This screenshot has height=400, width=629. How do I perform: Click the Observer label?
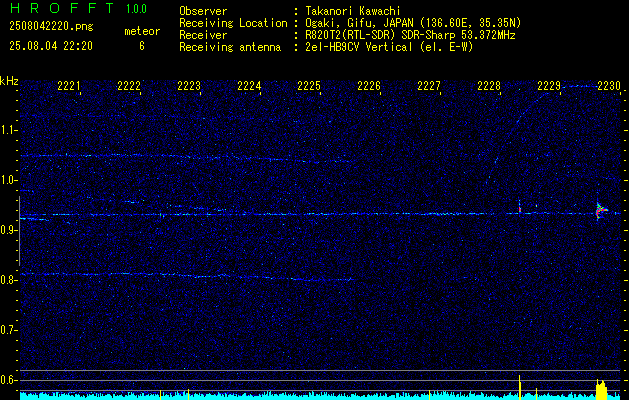203,11
